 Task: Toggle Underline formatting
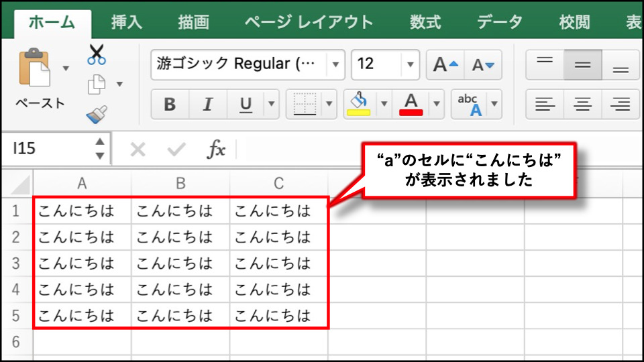tap(246, 105)
